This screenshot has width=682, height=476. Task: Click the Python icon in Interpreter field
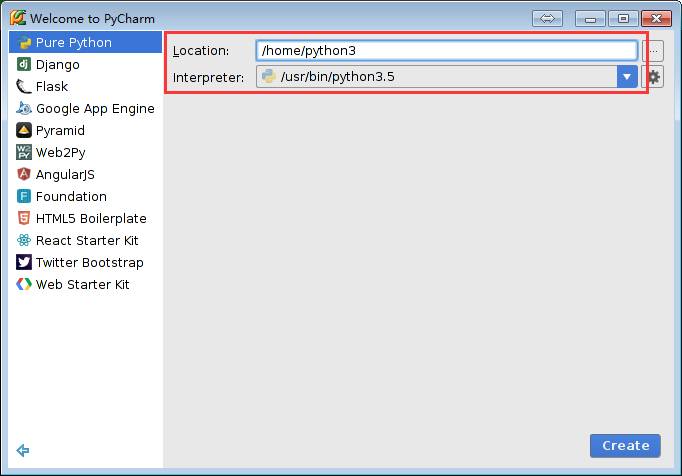pyautogui.click(x=269, y=77)
